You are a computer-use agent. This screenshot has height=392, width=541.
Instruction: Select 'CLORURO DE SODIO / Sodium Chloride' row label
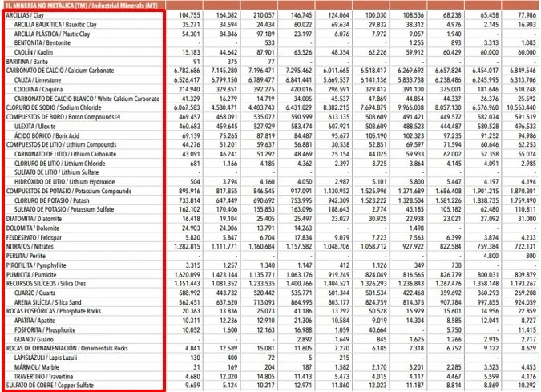[55, 108]
